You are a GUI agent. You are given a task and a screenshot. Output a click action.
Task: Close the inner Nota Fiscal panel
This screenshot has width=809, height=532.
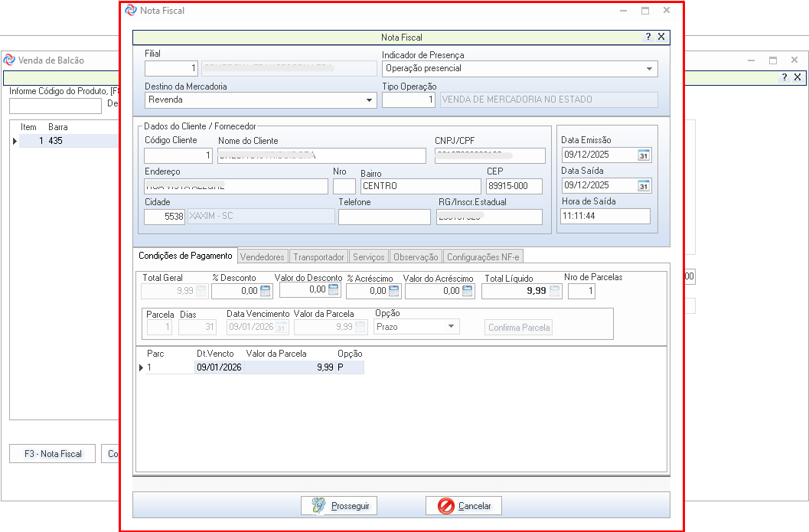(661, 37)
